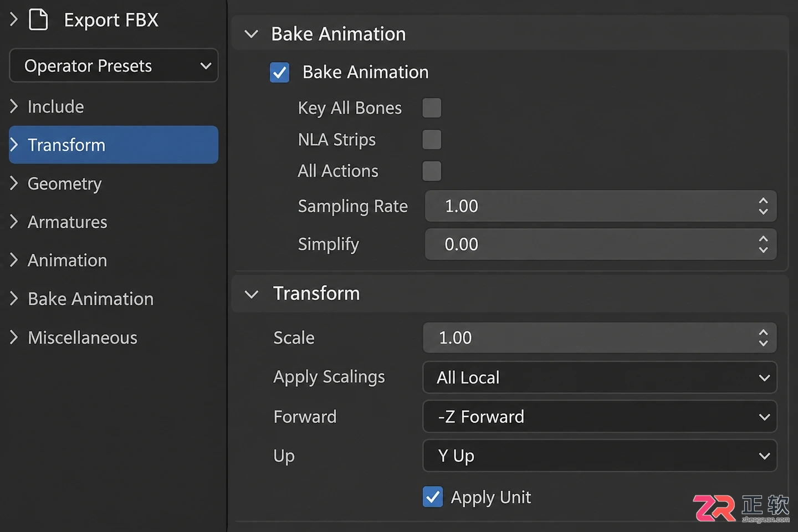Increase Scale with up arrow

pos(763,332)
